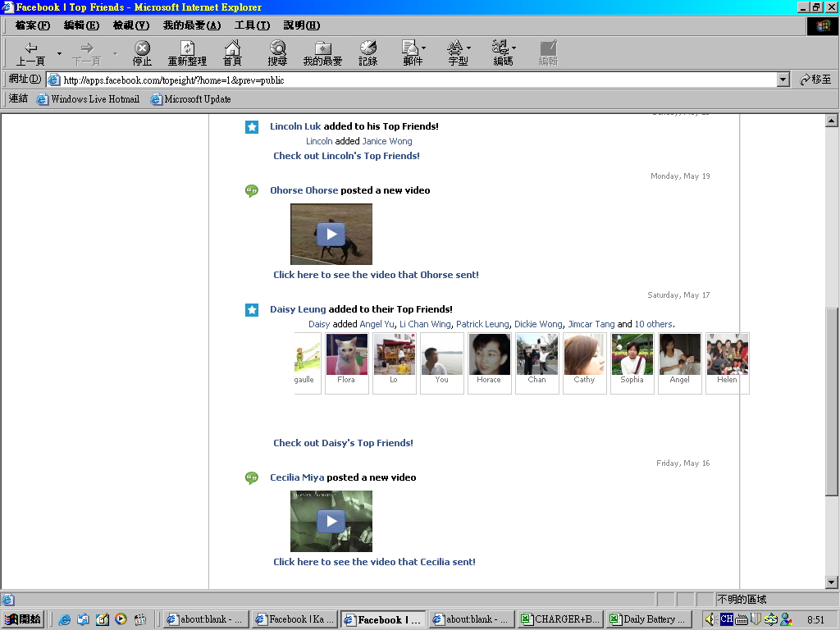The image size is (840, 630).
Task: Click the star icon beside Daisy Leung
Action: [x=252, y=309]
